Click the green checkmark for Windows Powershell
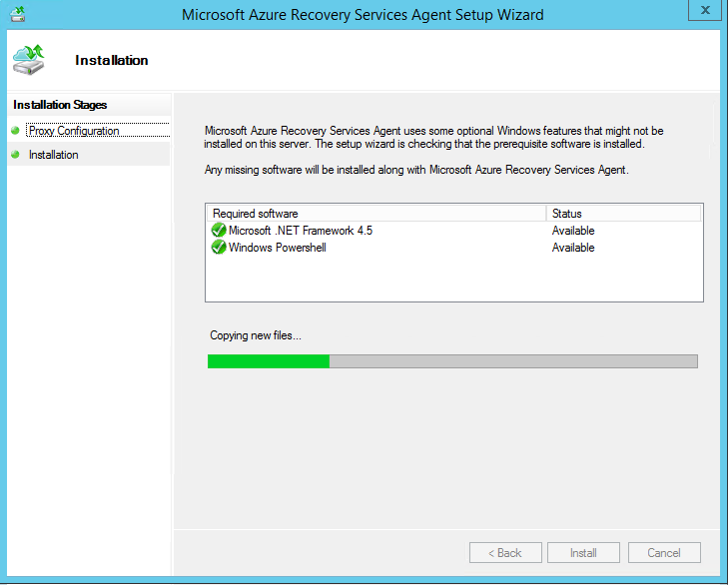 (219, 248)
